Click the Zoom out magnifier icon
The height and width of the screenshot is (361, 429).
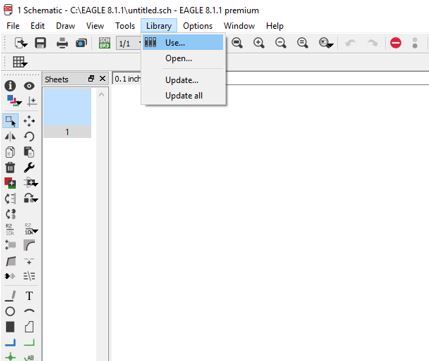(x=281, y=43)
